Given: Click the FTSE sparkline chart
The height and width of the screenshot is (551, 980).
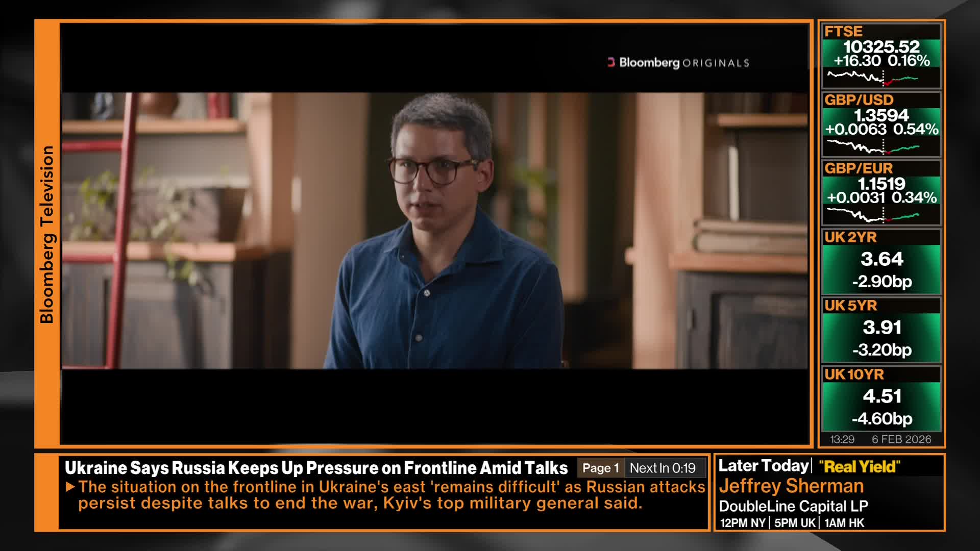Looking at the screenshot, I should [x=873, y=78].
